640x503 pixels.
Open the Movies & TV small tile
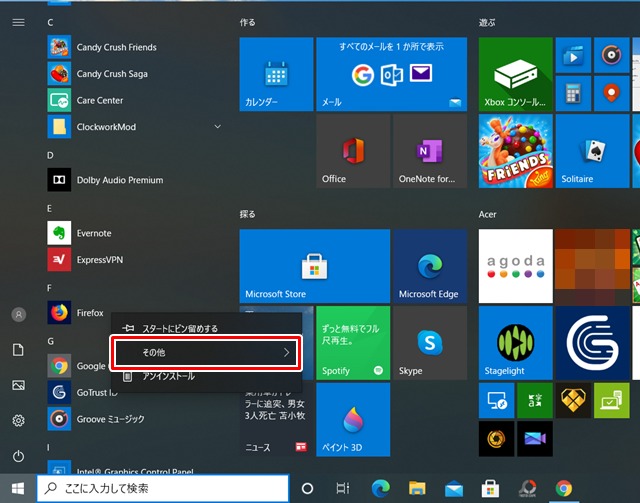(x=573, y=55)
